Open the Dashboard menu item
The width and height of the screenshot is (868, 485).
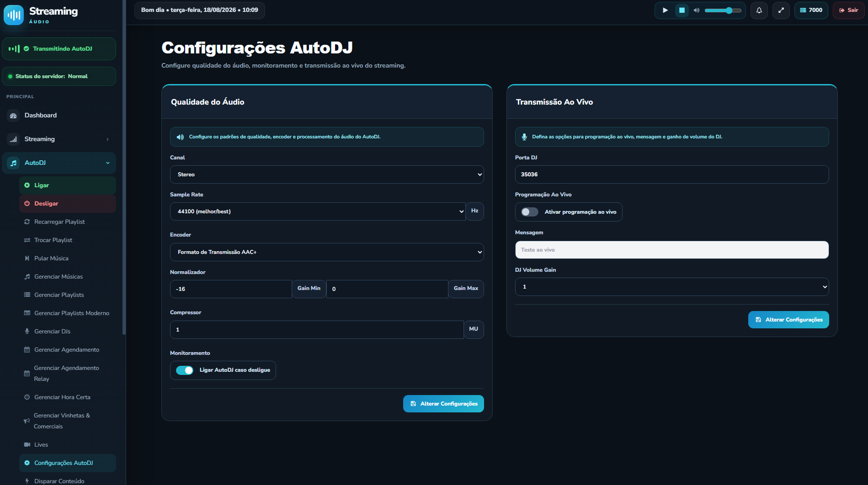click(x=59, y=116)
